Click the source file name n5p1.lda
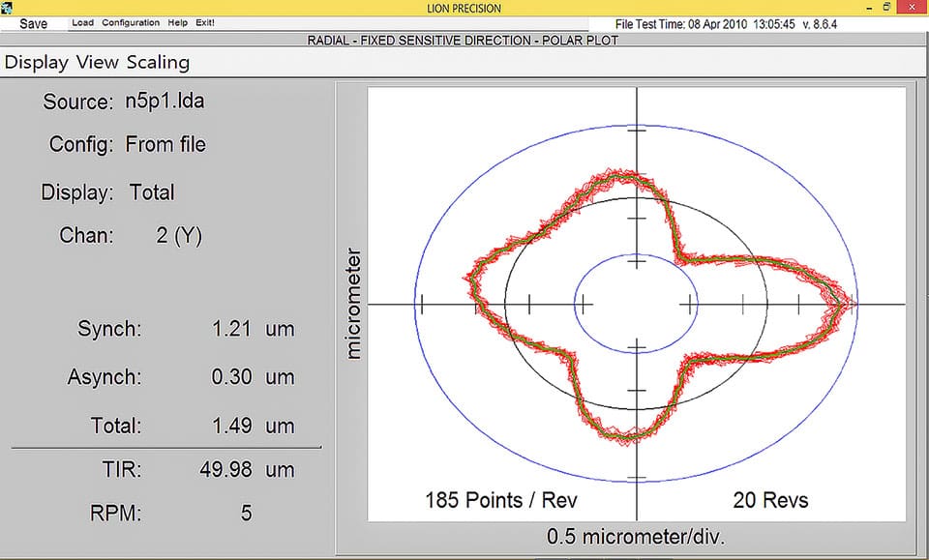The width and height of the screenshot is (929, 560). pos(165,101)
